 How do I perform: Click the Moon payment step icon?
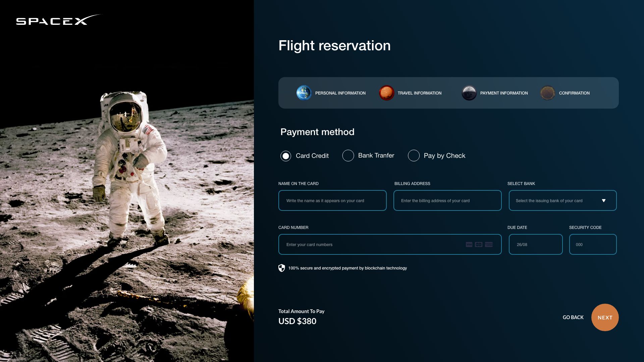(469, 93)
